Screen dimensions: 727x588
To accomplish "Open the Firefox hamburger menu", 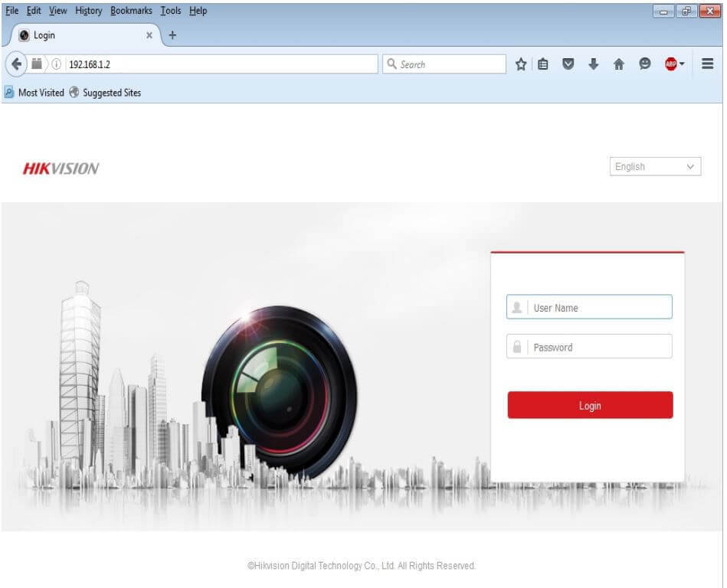I will [707, 64].
